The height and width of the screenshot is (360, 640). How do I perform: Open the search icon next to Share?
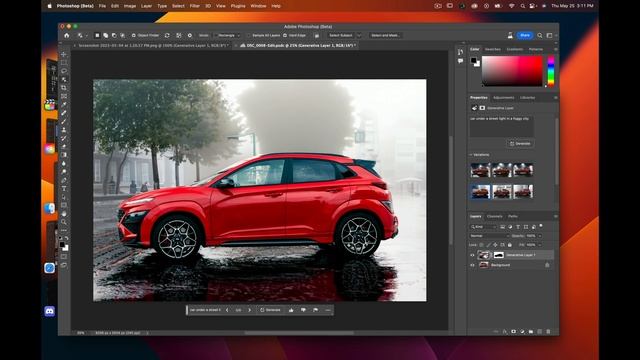[540, 36]
